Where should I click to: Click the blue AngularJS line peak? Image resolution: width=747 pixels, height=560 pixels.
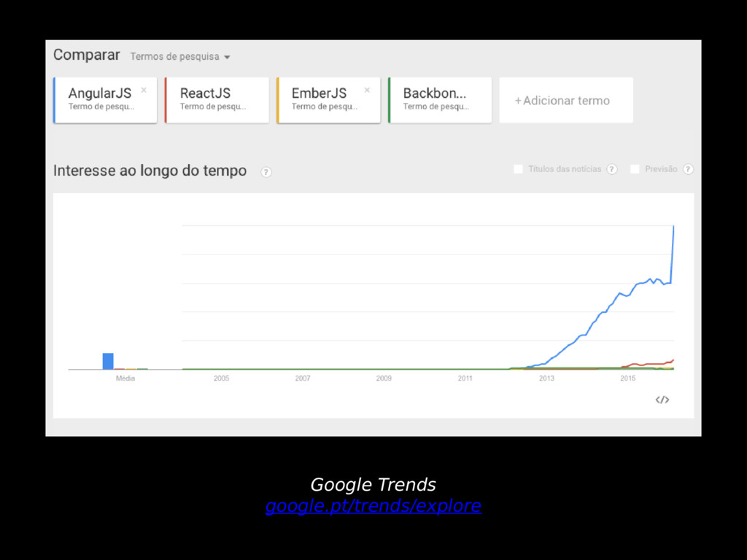coord(673,227)
